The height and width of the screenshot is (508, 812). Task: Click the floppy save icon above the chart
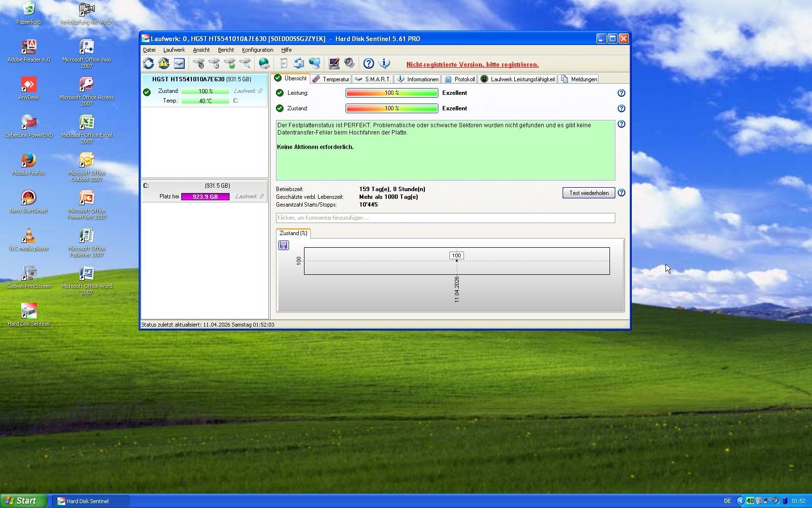point(284,245)
